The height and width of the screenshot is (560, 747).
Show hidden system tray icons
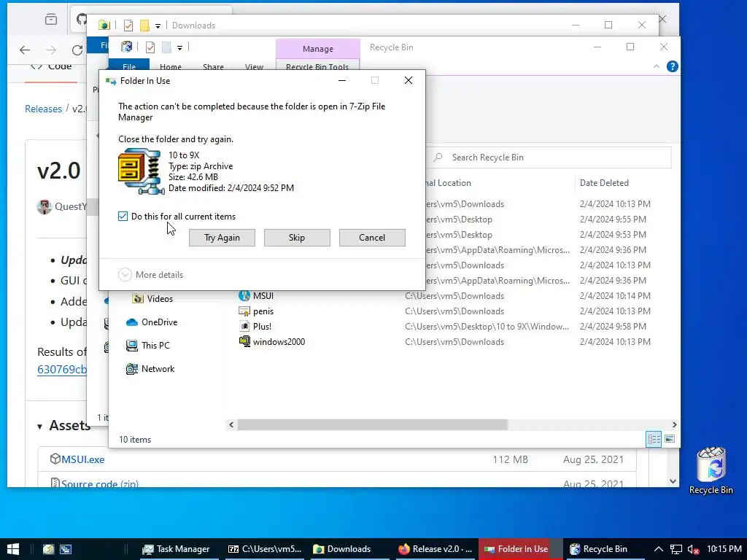659,549
